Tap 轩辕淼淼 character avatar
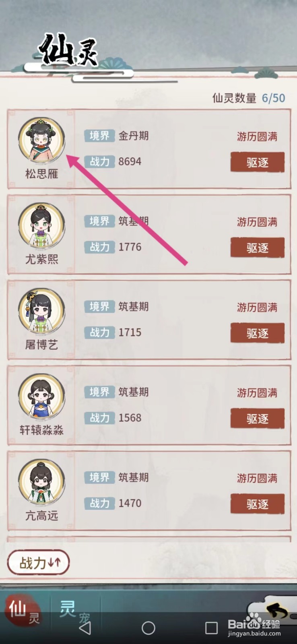The height and width of the screenshot is (644, 297). point(41,396)
